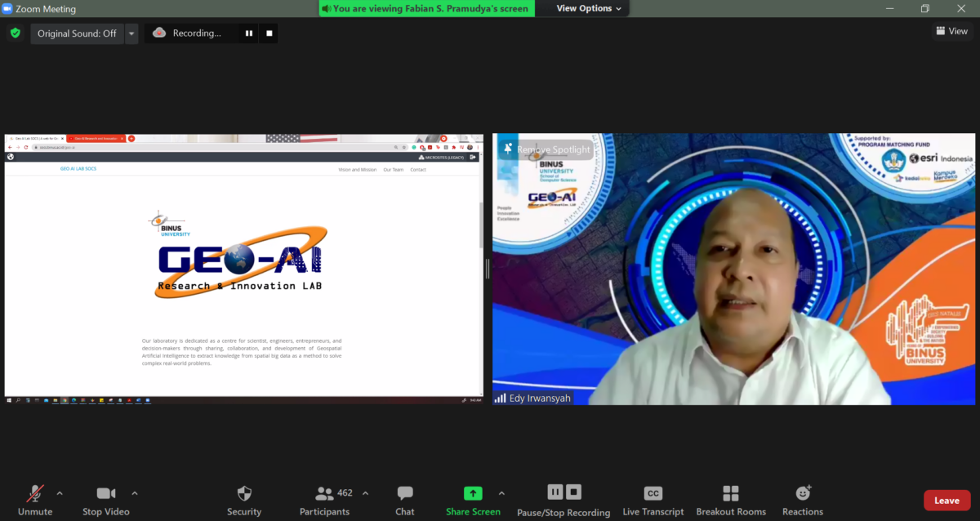The image size is (980, 521).
Task: Stop recording from the top recording bar
Action: (x=269, y=33)
